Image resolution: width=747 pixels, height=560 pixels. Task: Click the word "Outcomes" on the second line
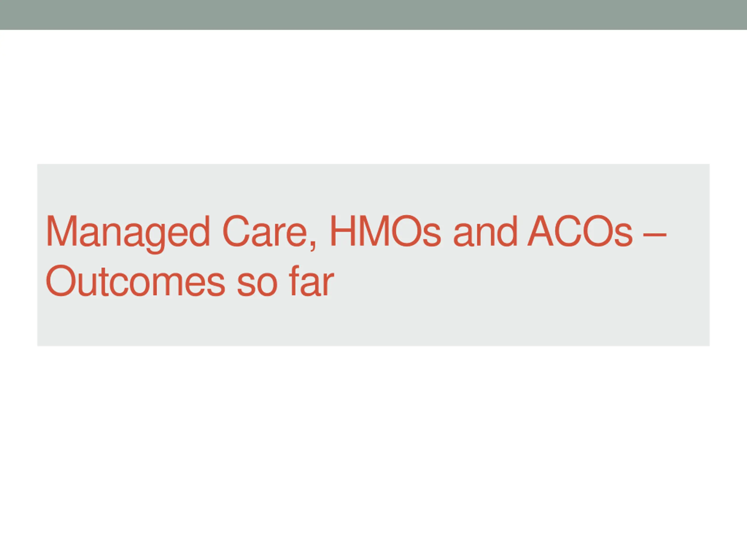(x=135, y=281)
